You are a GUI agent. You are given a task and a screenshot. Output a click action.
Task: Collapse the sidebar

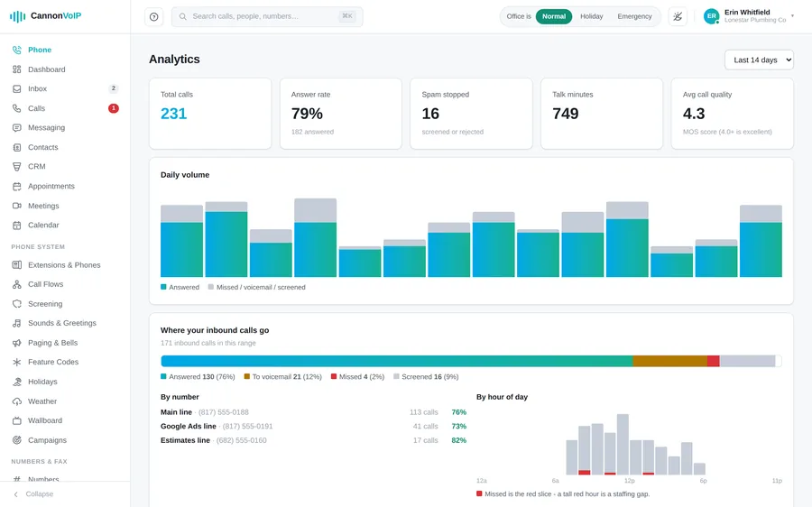click(x=34, y=494)
